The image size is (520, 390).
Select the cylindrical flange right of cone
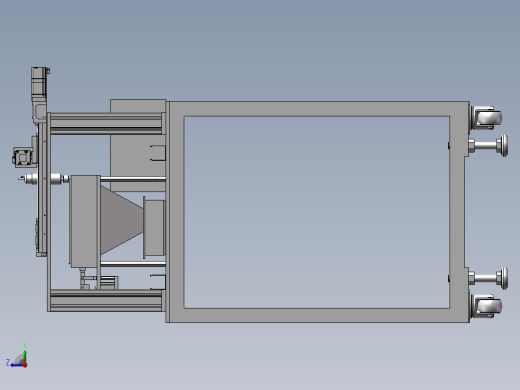154,227
